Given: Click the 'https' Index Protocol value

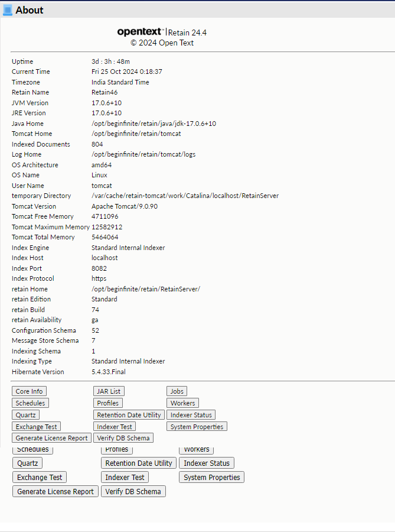Looking at the screenshot, I should (x=99, y=278).
